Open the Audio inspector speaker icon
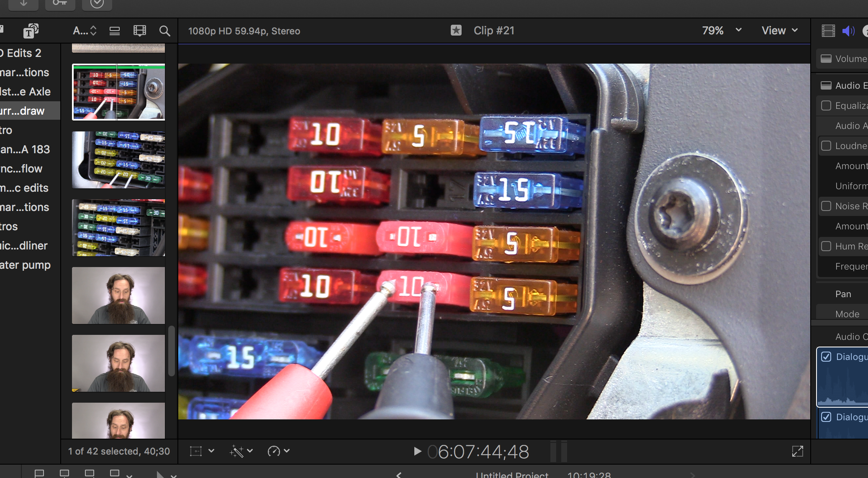The width and height of the screenshot is (868, 478). click(848, 31)
